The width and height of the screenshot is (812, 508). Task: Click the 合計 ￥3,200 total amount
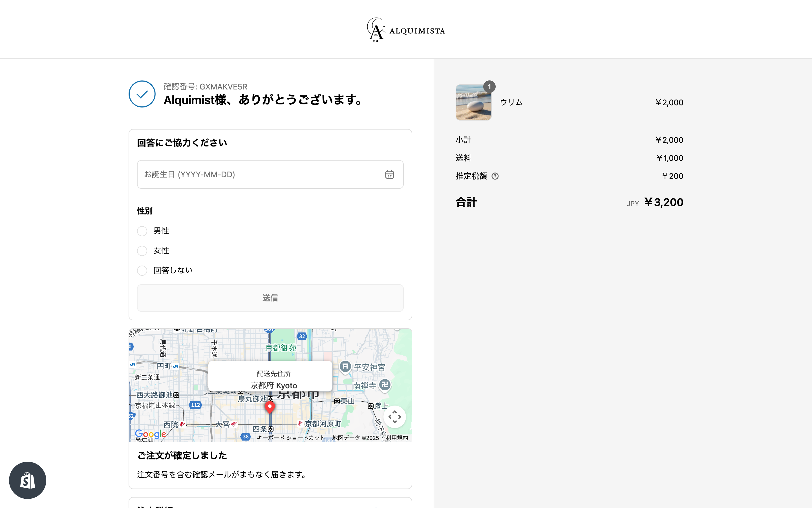664,202
